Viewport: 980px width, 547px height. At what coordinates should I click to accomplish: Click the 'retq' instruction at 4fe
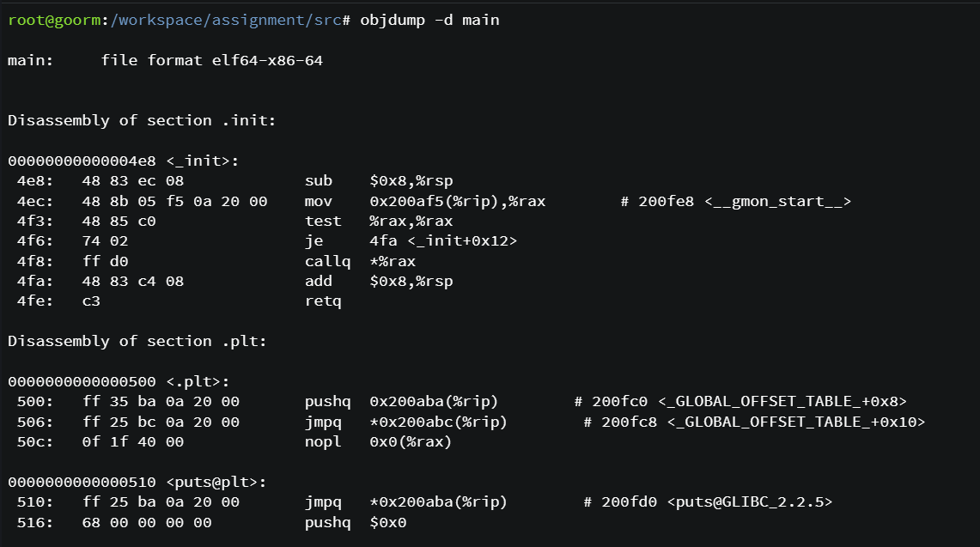(x=323, y=301)
